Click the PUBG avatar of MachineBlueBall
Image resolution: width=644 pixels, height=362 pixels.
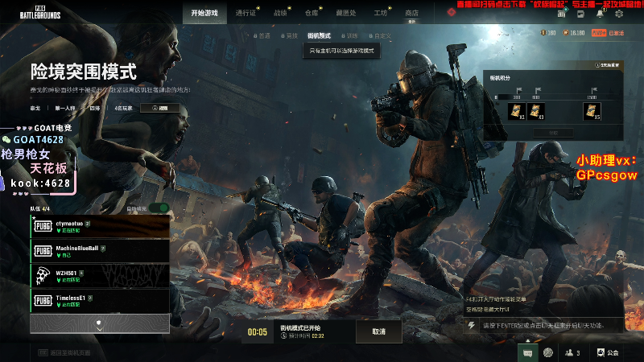coord(43,251)
